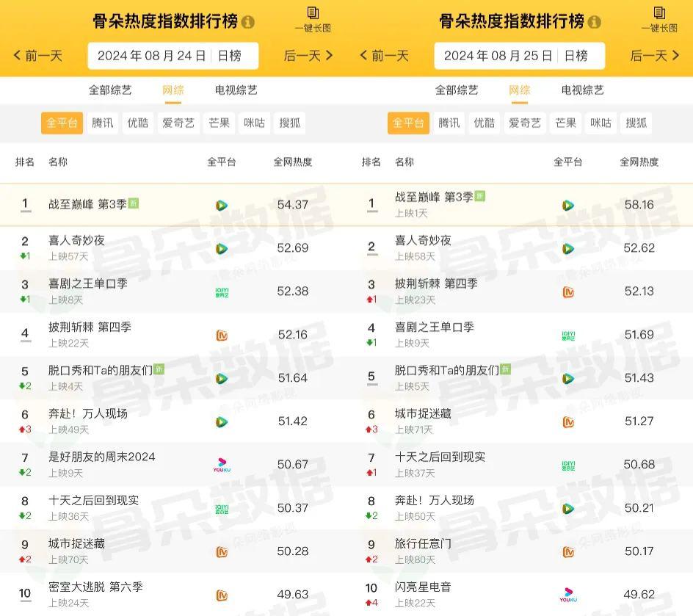The height and width of the screenshot is (616, 693).
Task: Open show title 十天之后回到现实 ranked 8th
Action: pos(93,501)
